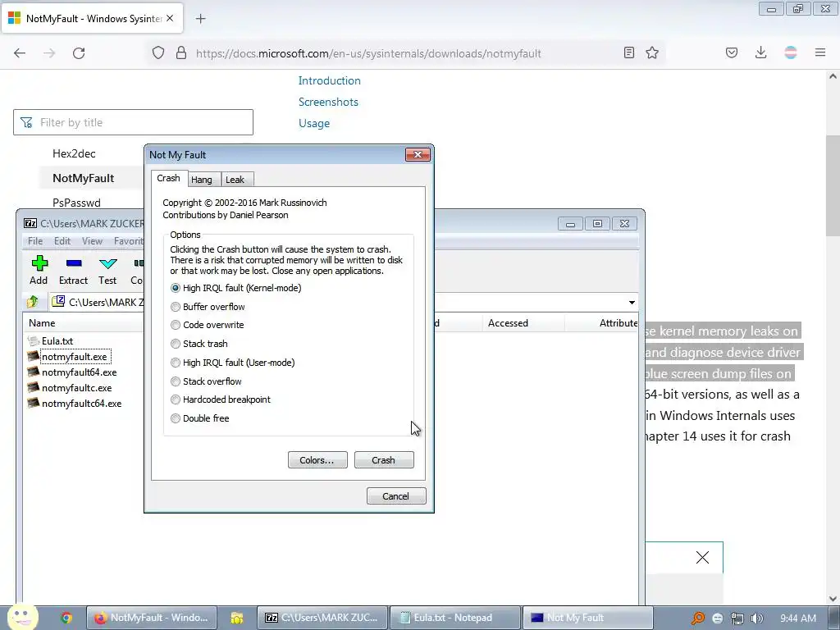The height and width of the screenshot is (630, 840).
Task: Open the 7-Zip File menu
Action: click(35, 241)
